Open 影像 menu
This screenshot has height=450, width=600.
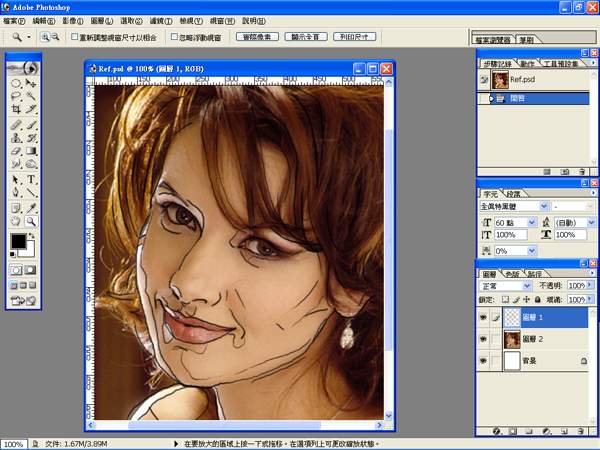pos(73,21)
